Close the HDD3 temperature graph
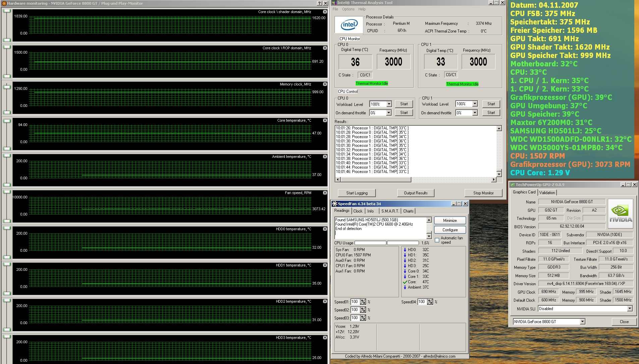Viewport: 639px width, 364px height. pos(325,338)
